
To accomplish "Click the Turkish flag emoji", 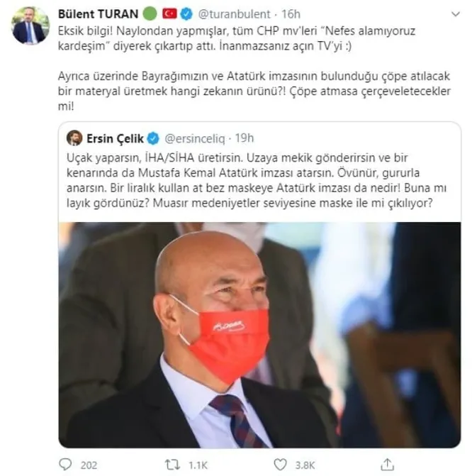I will pyautogui.click(x=169, y=13).
